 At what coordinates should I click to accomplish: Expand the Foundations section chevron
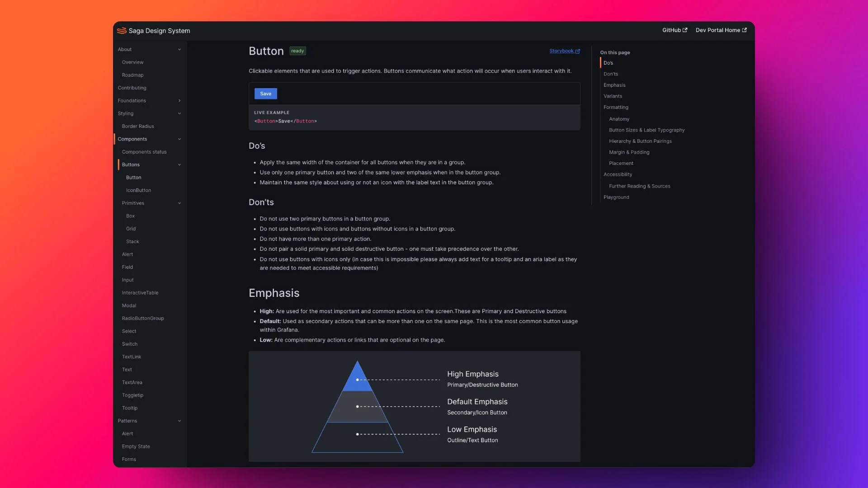[x=179, y=101]
